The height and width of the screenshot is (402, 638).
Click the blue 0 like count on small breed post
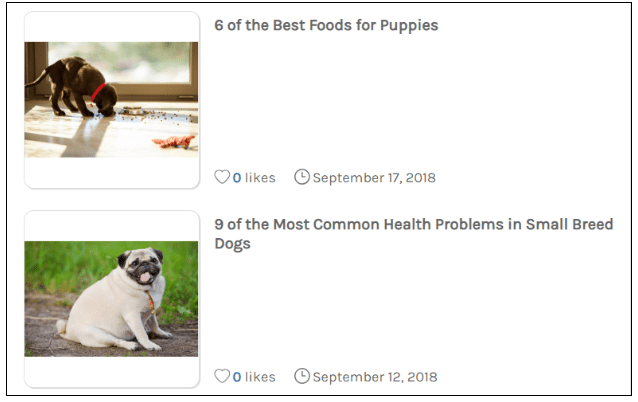tap(237, 377)
